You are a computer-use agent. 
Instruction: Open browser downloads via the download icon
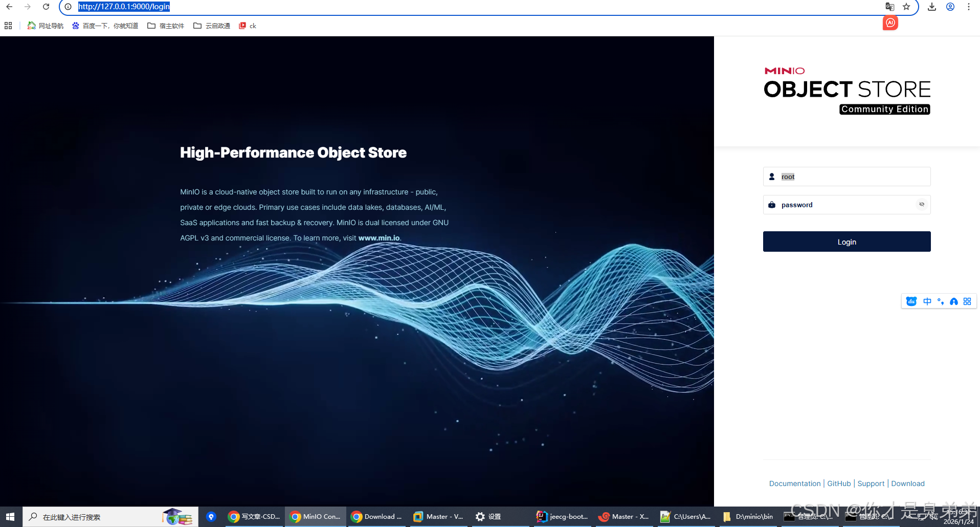(x=931, y=7)
